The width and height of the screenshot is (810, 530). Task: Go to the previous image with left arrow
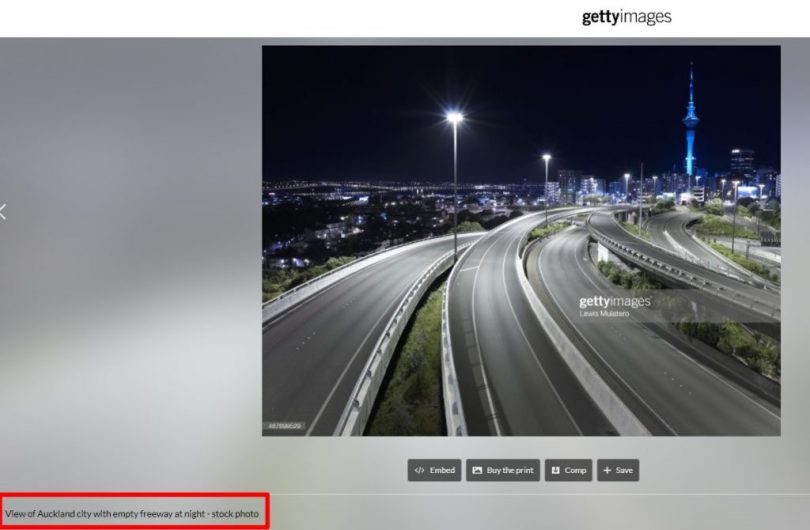click(x=3, y=211)
